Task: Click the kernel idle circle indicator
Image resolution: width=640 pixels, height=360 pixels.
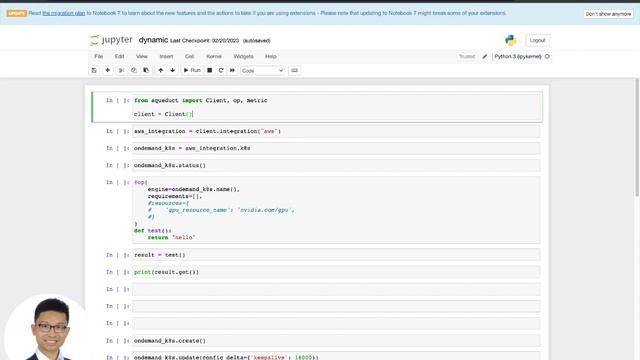Action: 547,56
